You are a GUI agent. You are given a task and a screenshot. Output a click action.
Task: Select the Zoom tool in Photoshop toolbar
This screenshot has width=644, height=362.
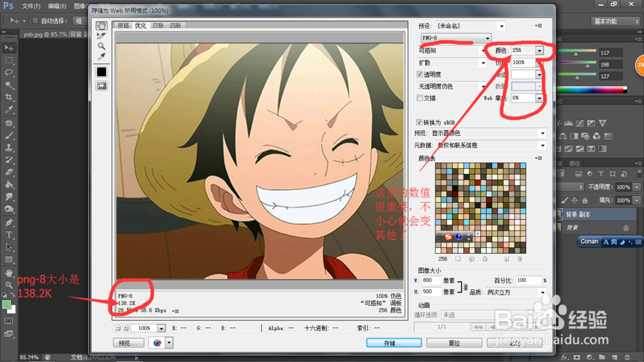coord(8,284)
